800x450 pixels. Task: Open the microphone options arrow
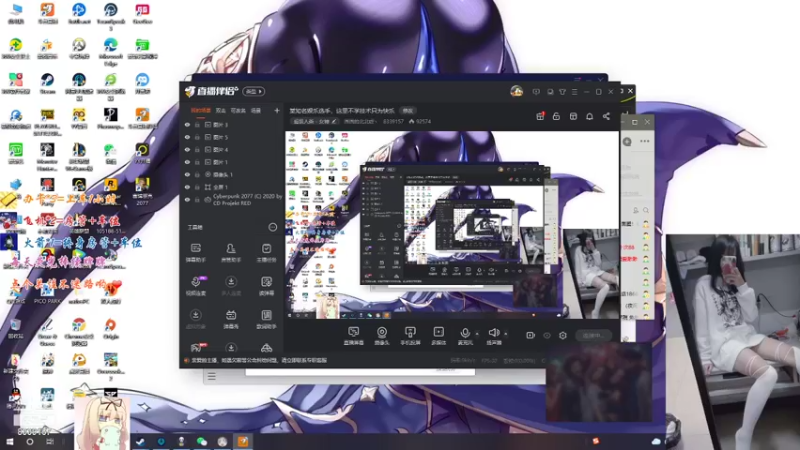(477, 334)
